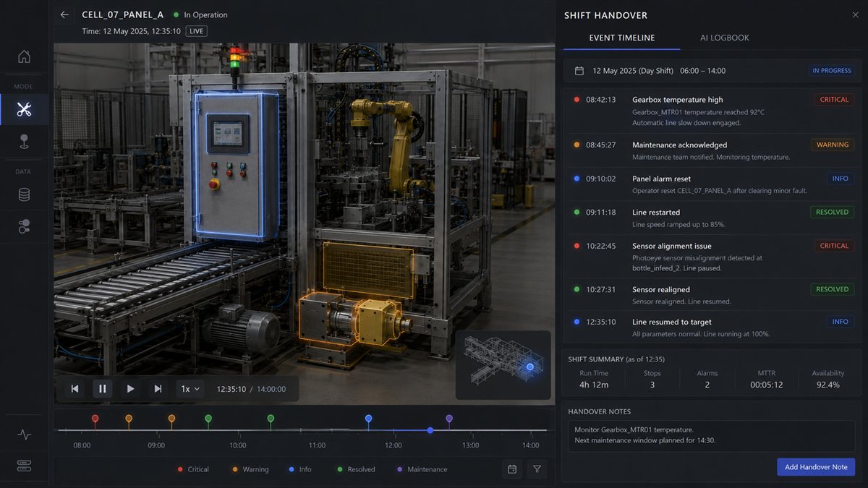Image resolution: width=868 pixels, height=488 pixels.
Task: Toggle the Warning legend filter
Action: coord(250,469)
